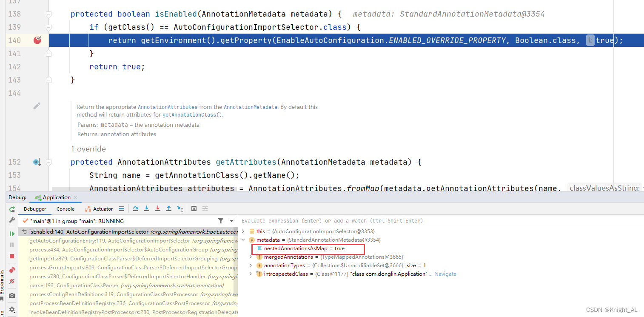644x317 pixels.
Task: Click the fold marker on line 141
Action: [48, 54]
